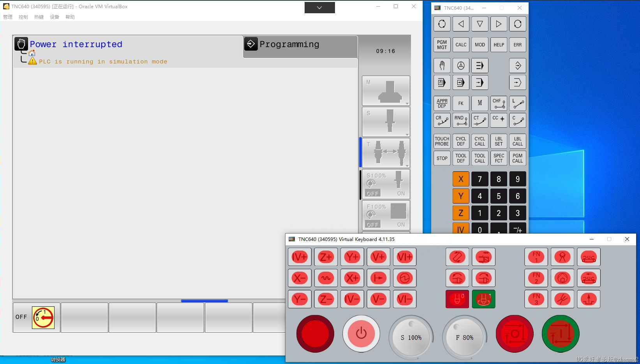Click the spindle start green button

pos(483,299)
